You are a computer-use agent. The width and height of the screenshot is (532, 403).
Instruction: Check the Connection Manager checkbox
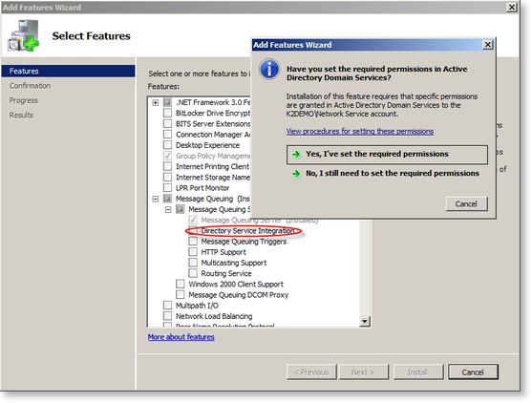click(x=167, y=135)
